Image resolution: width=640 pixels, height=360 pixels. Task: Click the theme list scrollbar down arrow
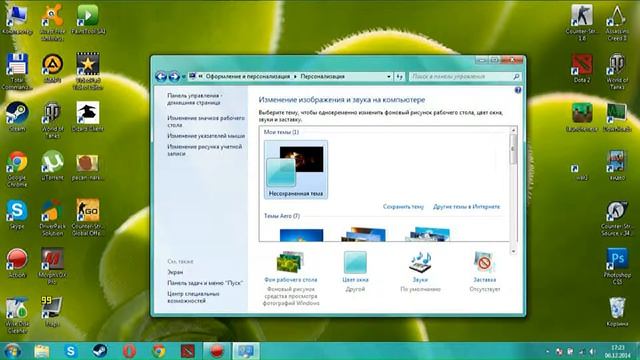(513, 251)
